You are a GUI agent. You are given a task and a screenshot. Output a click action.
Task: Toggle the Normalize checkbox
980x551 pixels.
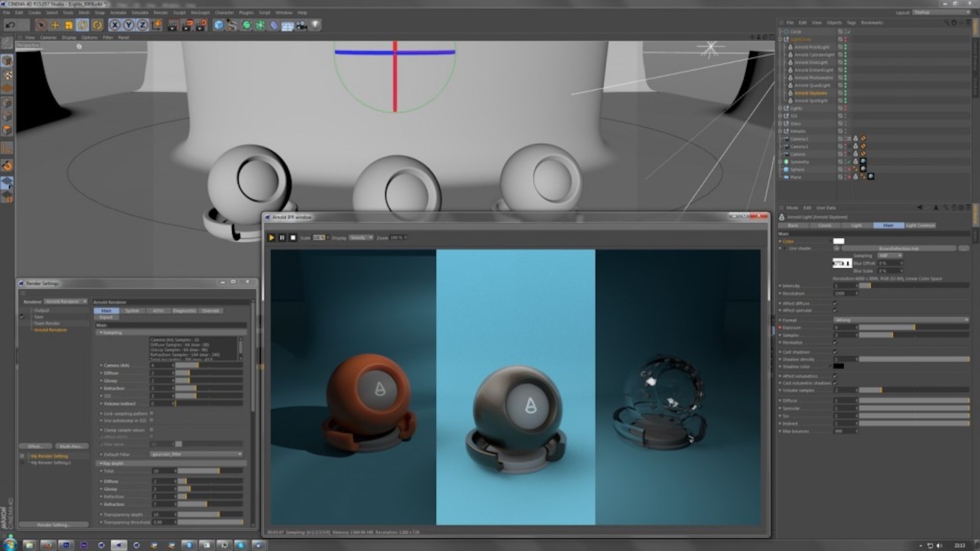tap(836, 342)
